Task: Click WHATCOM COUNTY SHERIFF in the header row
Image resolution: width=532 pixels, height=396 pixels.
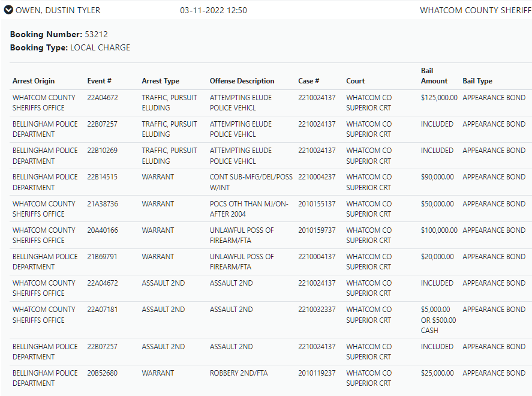Action: pyautogui.click(x=475, y=10)
